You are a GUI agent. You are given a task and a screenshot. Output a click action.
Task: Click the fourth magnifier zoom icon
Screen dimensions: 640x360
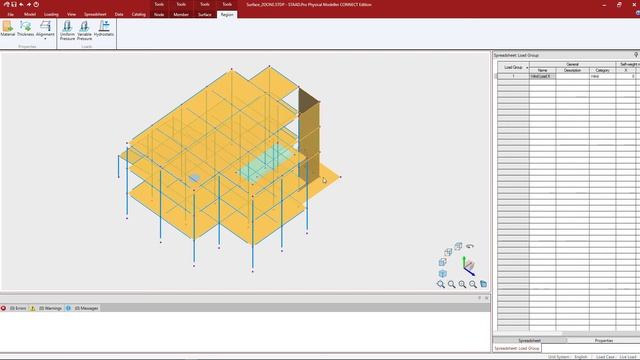pos(473,284)
